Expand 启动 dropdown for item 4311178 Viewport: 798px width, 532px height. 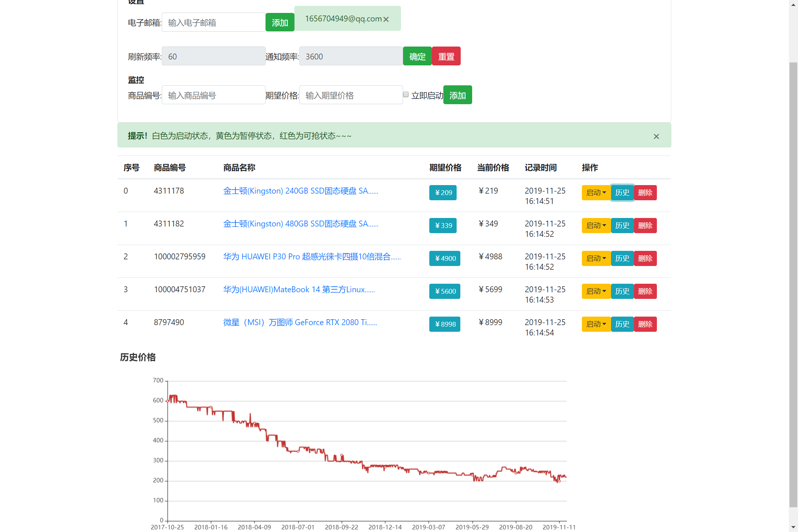click(x=596, y=192)
